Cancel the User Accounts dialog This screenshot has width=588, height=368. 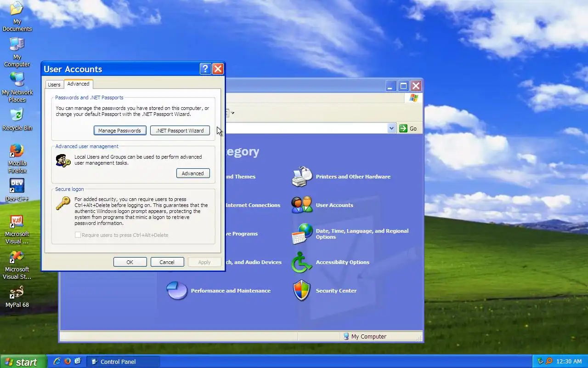[x=167, y=262]
